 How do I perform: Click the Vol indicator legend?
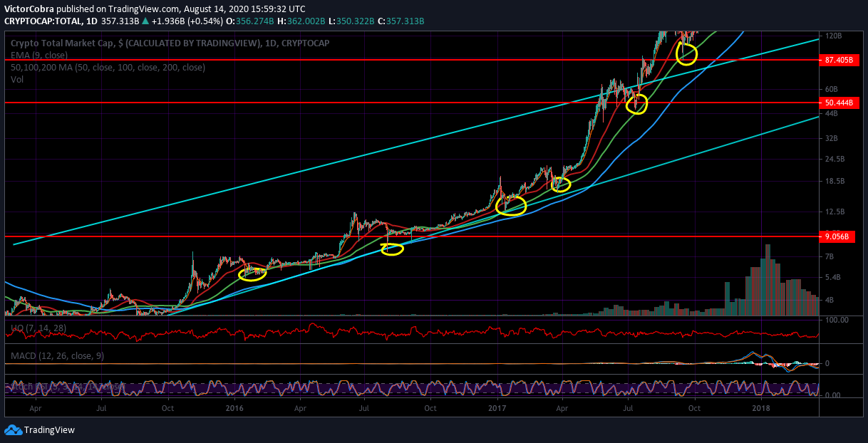tap(17, 79)
